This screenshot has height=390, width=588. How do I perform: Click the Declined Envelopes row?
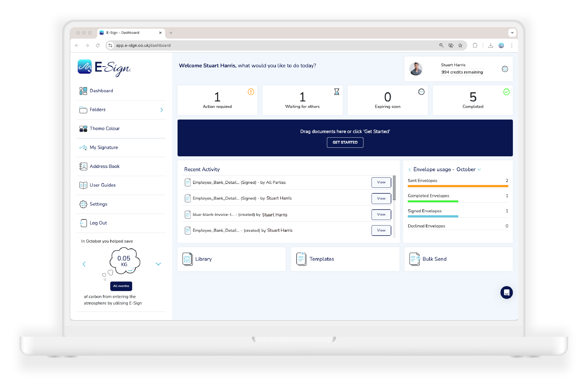(458, 226)
